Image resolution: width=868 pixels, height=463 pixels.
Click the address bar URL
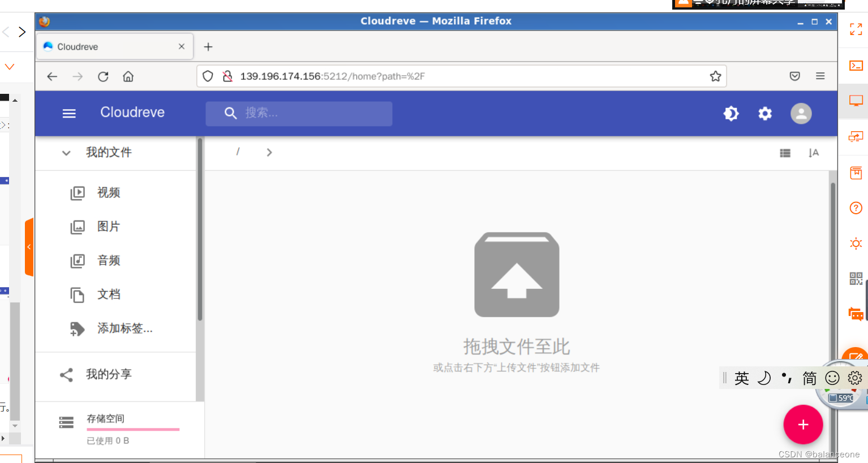pyautogui.click(x=332, y=76)
